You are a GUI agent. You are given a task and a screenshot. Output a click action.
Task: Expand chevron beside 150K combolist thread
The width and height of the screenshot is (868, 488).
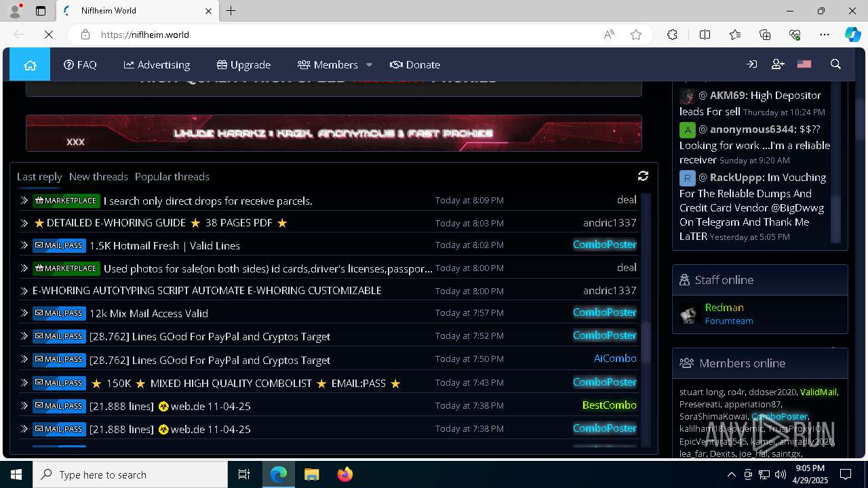click(x=24, y=383)
